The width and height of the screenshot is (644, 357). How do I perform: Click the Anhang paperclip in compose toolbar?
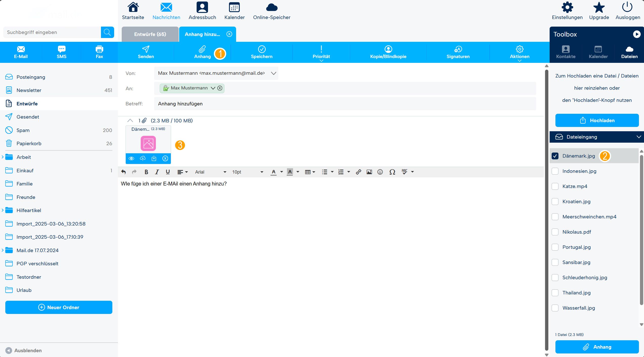pos(202,49)
